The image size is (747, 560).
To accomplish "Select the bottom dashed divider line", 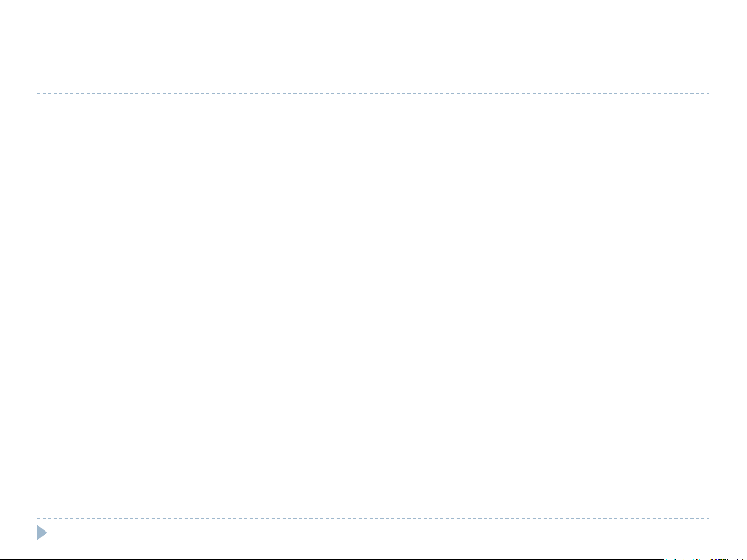I will pos(373,518).
